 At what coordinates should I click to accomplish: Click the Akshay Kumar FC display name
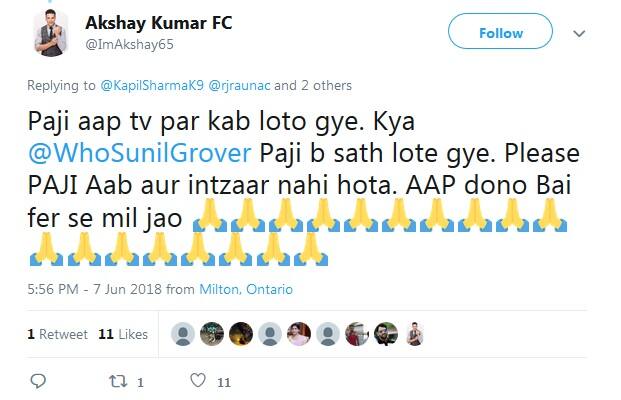click(x=158, y=23)
